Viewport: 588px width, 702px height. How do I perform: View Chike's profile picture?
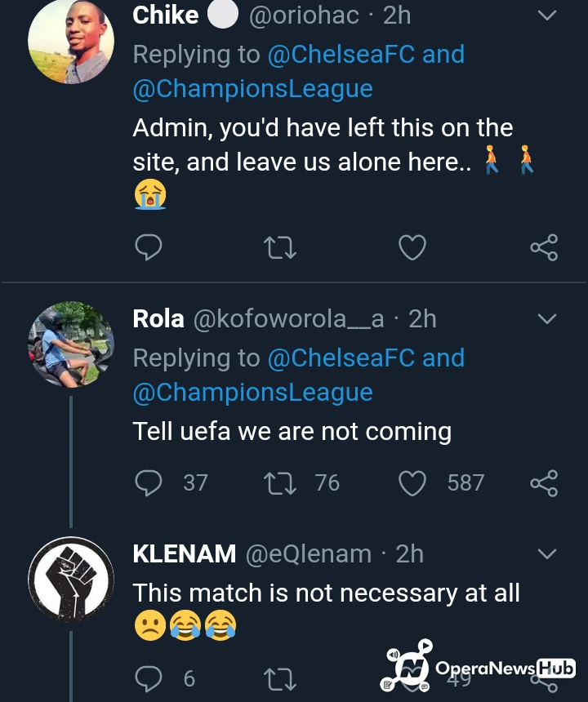[x=70, y=41]
